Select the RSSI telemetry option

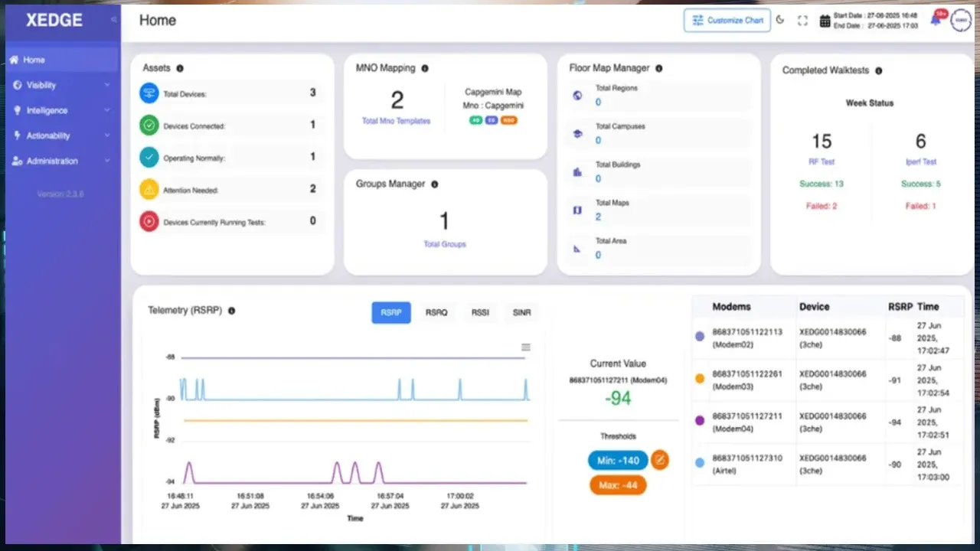point(480,312)
